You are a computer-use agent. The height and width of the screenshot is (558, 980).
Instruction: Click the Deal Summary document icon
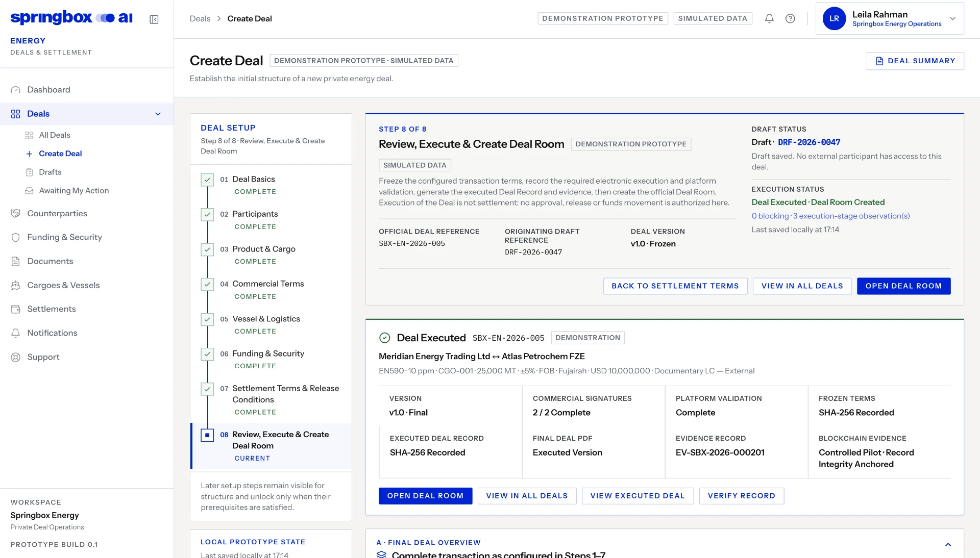pyautogui.click(x=879, y=61)
